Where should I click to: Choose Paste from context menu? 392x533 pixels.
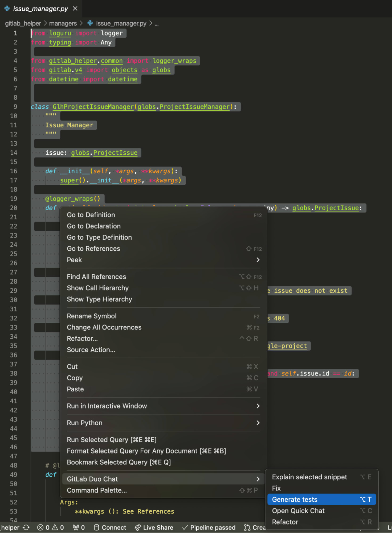click(x=163, y=389)
